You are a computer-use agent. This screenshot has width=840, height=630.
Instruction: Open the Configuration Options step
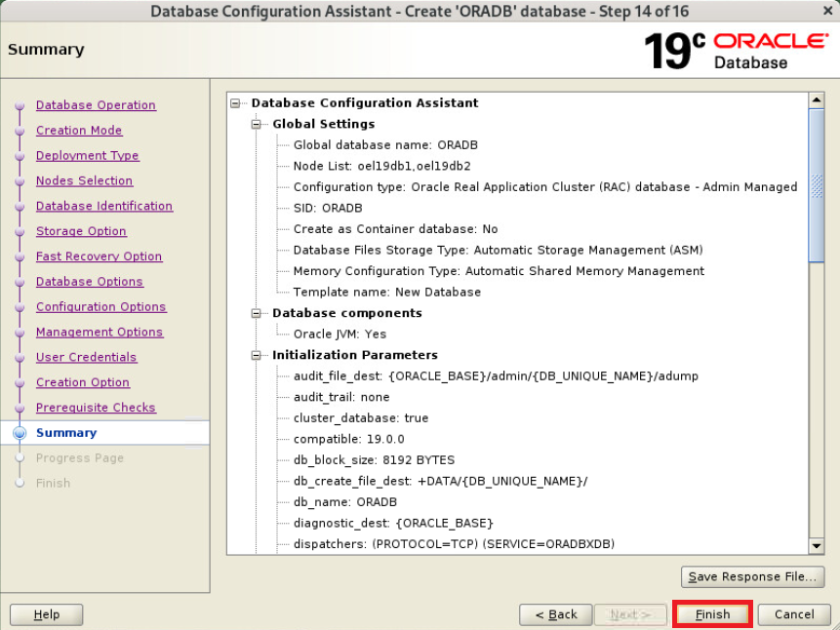(x=101, y=306)
